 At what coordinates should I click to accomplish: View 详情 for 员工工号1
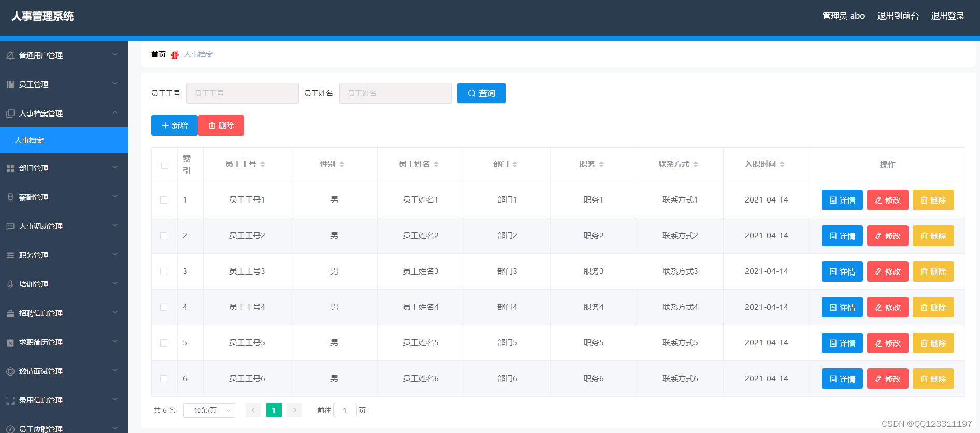(x=842, y=200)
